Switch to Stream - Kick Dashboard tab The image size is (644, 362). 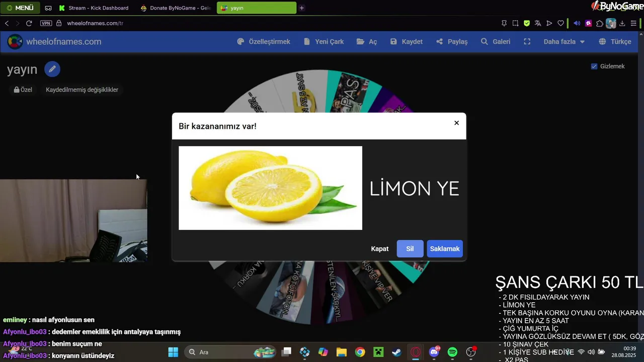[94, 8]
